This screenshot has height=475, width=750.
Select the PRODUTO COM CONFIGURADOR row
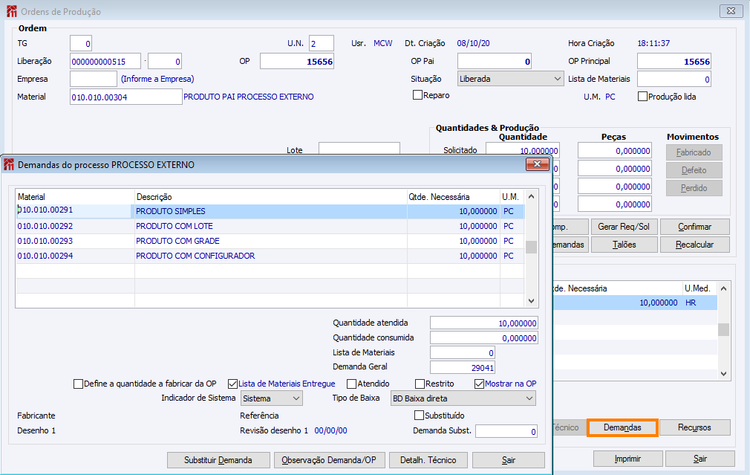tap(270, 256)
